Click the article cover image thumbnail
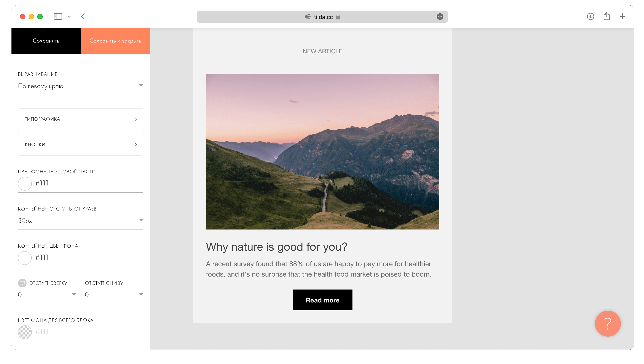This screenshot has width=644, height=364. click(322, 152)
